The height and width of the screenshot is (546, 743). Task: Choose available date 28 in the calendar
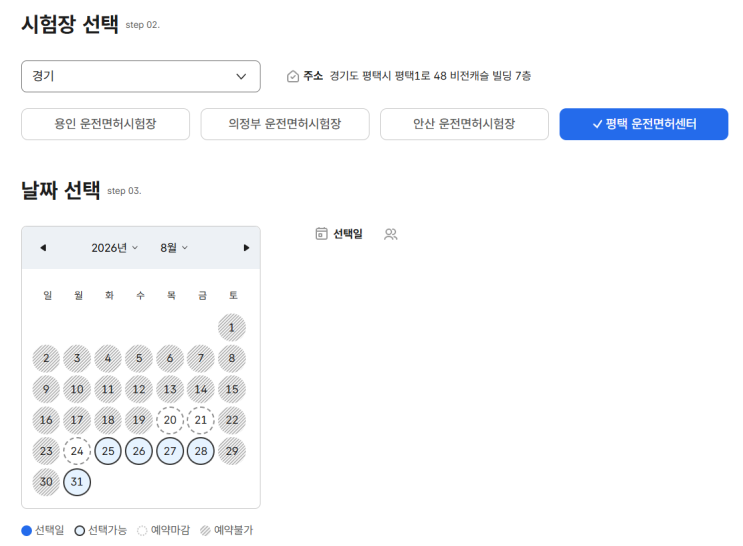coord(201,451)
